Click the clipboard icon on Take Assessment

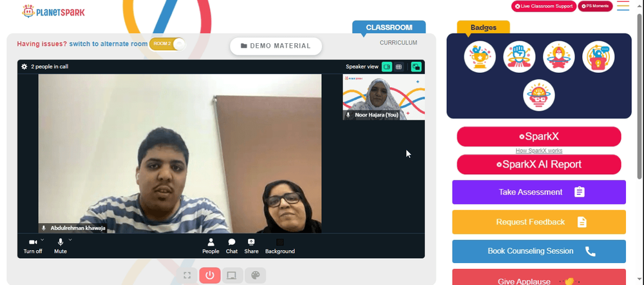tap(579, 192)
